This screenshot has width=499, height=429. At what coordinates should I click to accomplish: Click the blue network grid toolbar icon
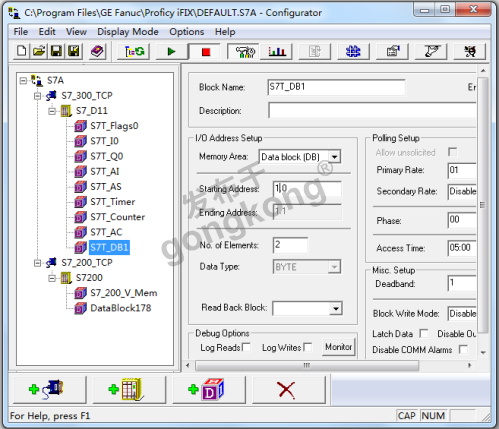coord(353,51)
